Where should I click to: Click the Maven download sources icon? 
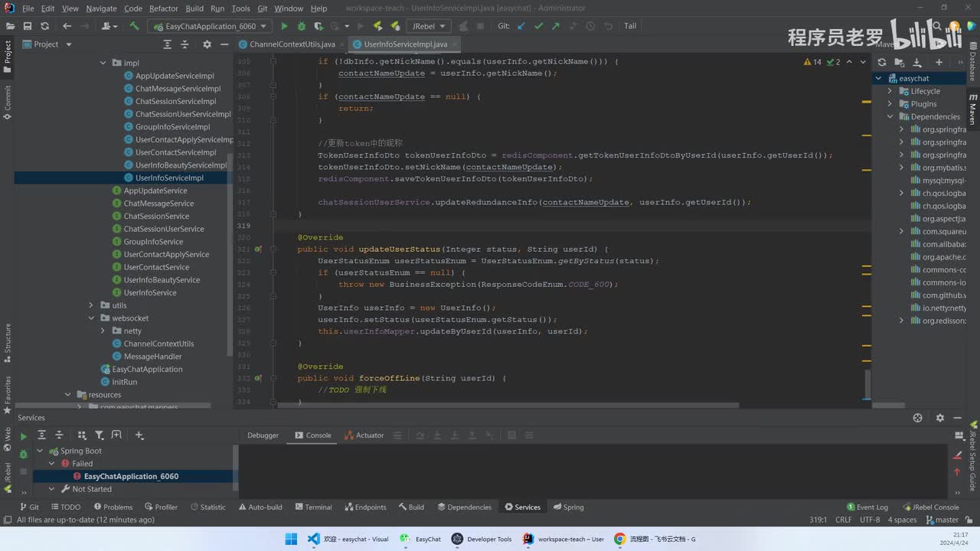tap(917, 62)
